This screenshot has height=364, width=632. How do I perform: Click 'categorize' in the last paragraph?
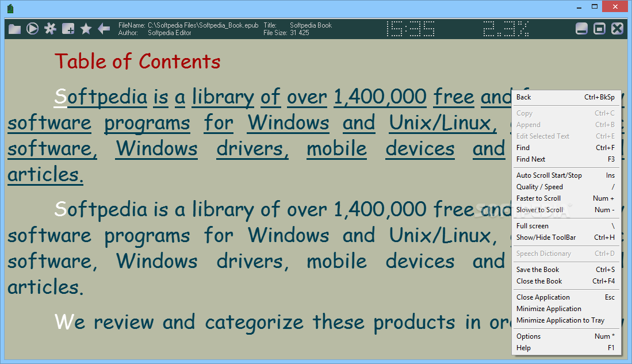[x=254, y=323]
